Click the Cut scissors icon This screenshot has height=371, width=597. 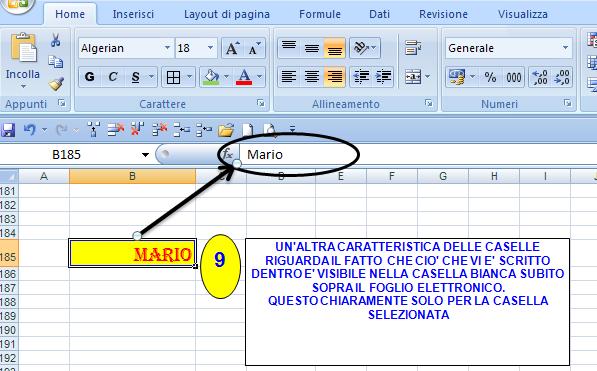point(56,40)
